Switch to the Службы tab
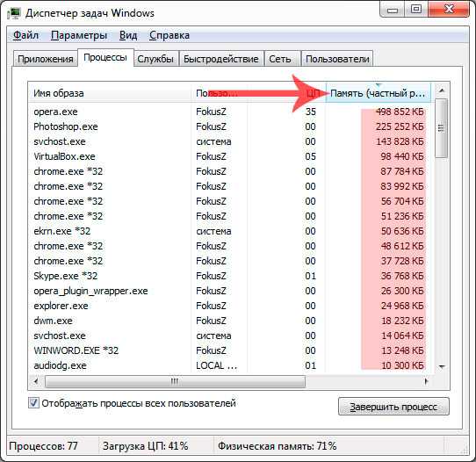 tap(155, 59)
